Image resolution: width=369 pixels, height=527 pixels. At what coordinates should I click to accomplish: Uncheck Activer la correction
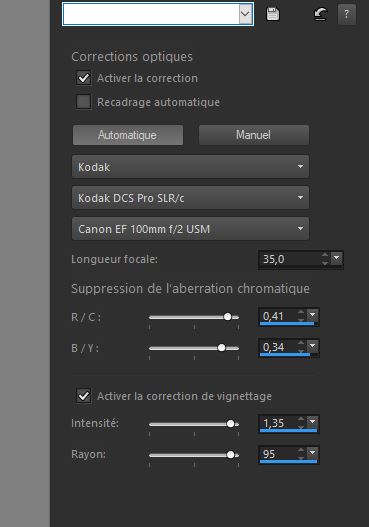[83, 78]
